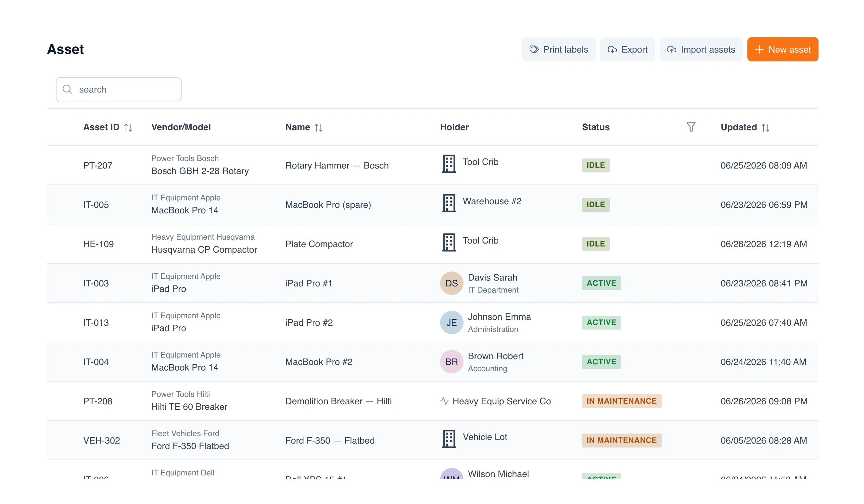Viewport: 864px width, 504px height.
Task: Create a New asset
Action: 782,49
